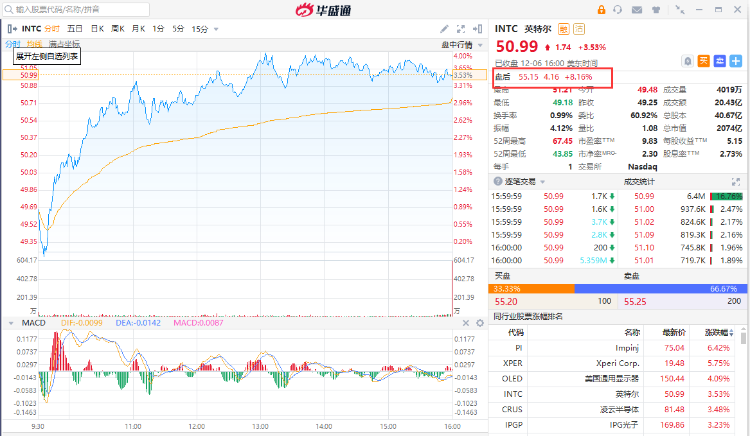Click the orange lock icon
Screen dimensions: 750x436
tap(601, 10)
